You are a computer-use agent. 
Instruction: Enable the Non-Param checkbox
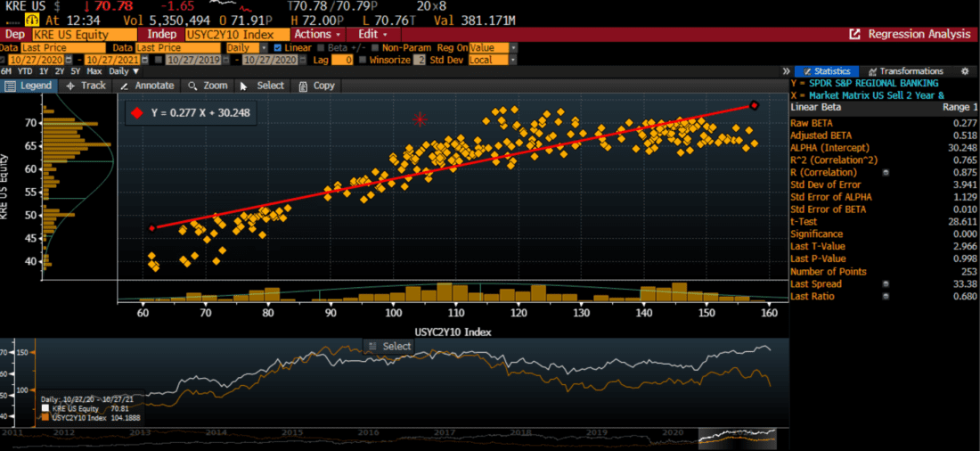[x=375, y=47]
